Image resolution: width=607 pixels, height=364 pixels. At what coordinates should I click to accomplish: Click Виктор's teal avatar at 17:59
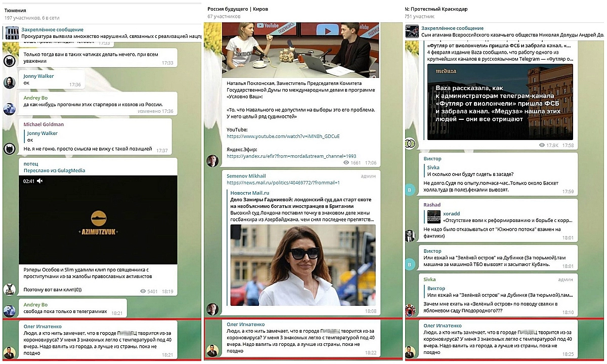[410, 190]
